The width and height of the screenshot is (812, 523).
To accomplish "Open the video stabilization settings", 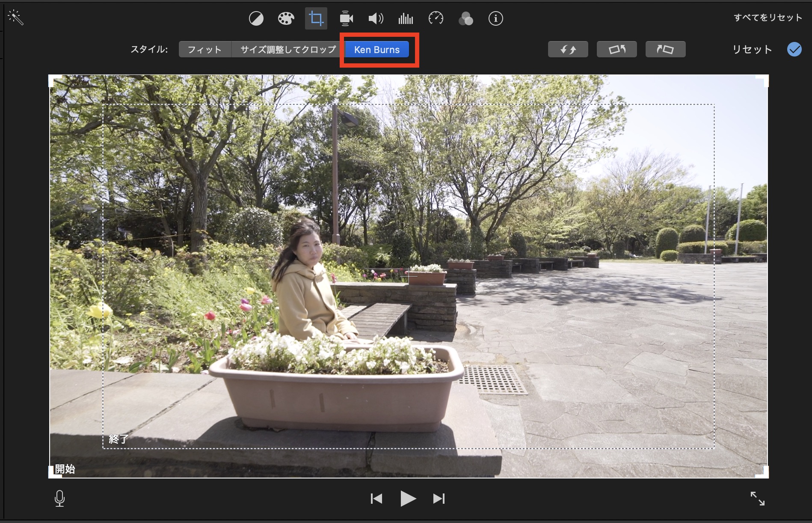I will (x=346, y=18).
